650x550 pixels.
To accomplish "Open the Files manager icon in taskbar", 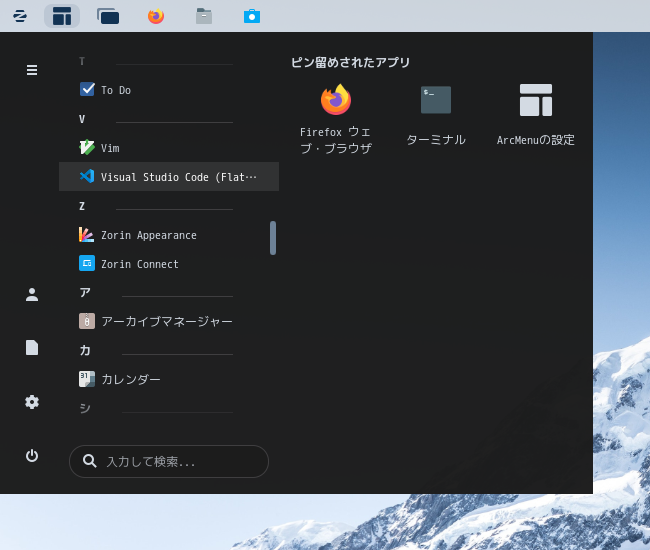I will [x=204, y=16].
